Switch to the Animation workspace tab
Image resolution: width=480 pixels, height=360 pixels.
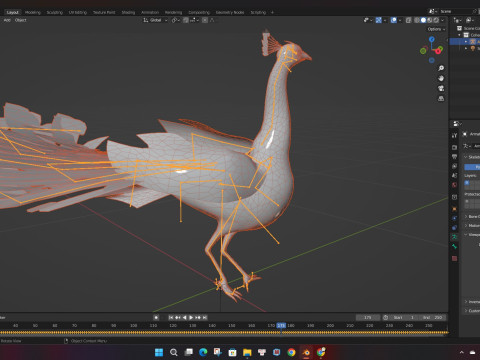pos(150,12)
